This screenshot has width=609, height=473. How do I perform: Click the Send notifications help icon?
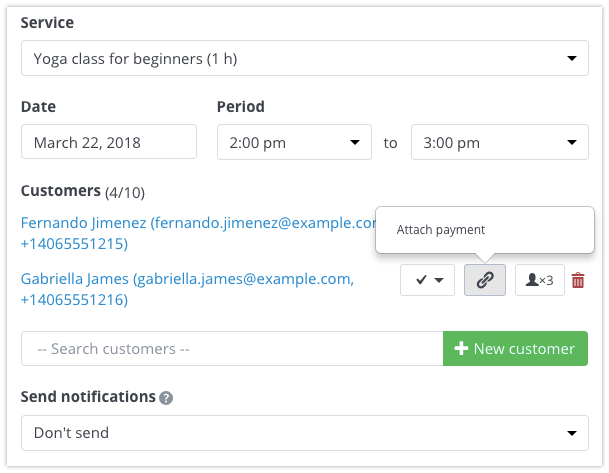coord(166,398)
